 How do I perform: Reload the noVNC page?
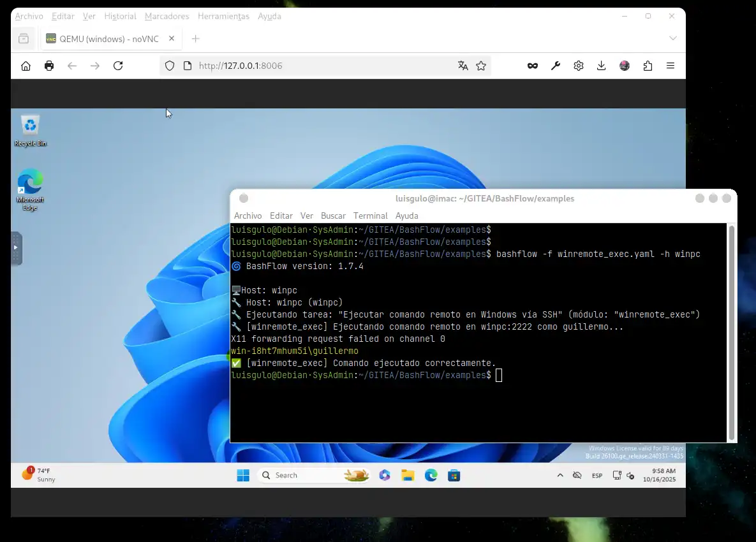(118, 65)
